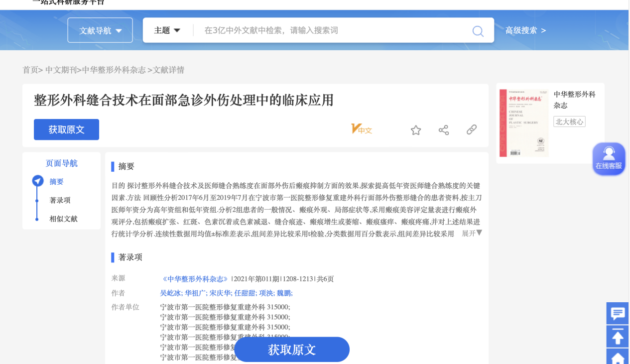Click the 作者单位 label
630x364 pixels.
pos(126,307)
